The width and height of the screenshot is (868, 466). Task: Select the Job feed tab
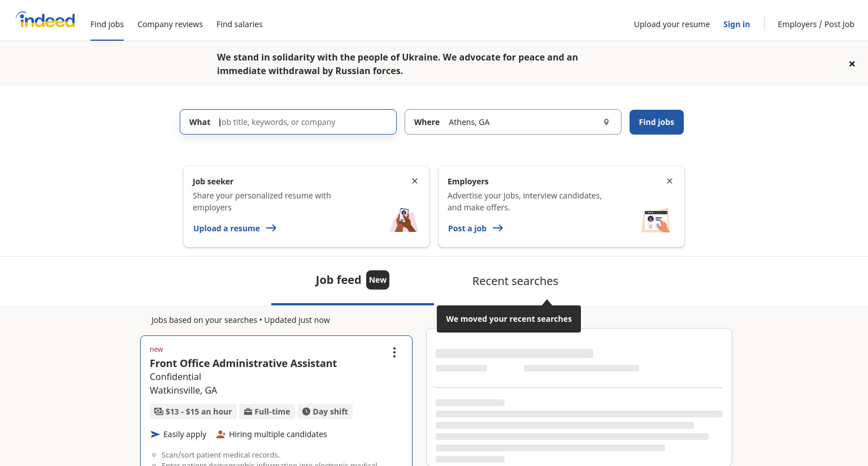coord(353,281)
